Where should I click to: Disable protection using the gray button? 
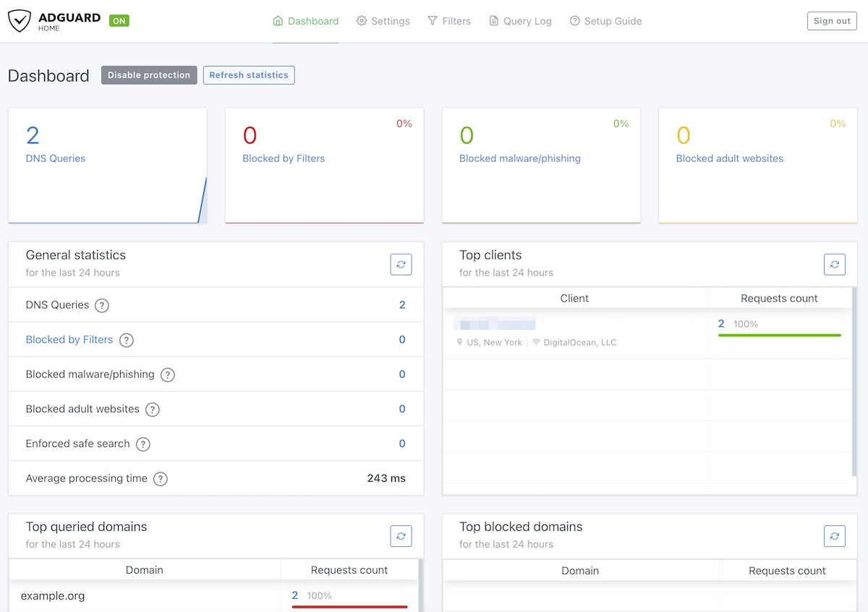(149, 75)
